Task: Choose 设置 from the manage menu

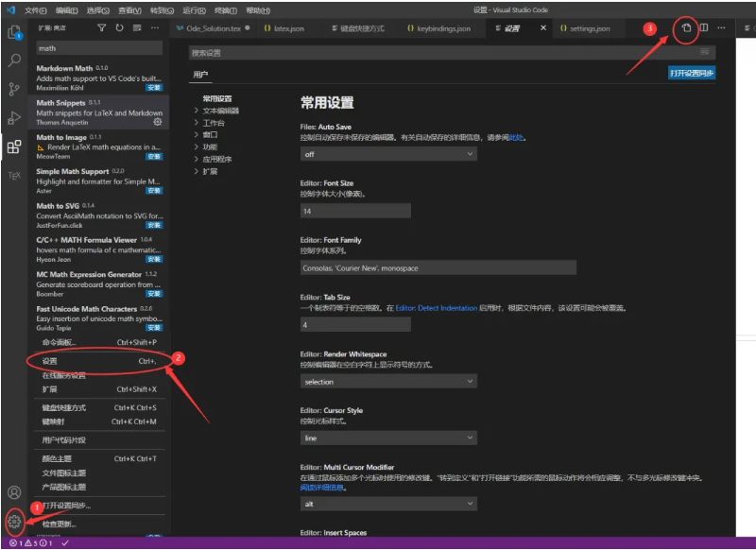Action: [x=99, y=361]
